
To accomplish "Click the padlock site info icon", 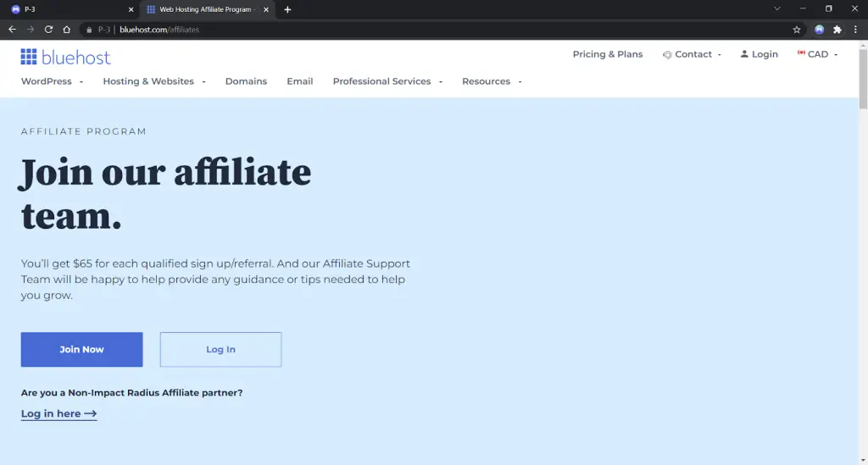I will coord(89,30).
